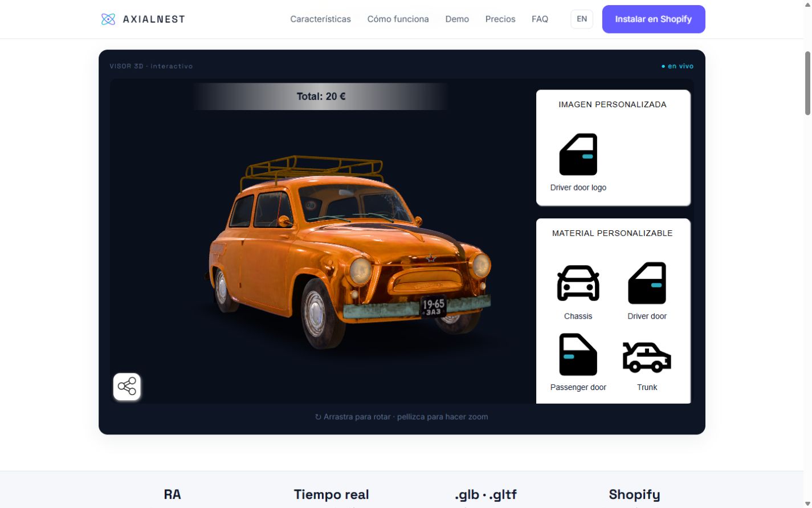The width and height of the screenshot is (812, 508).
Task: Click Instalar en Shopify button
Action: pyautogui.click(x=654, y=19)
